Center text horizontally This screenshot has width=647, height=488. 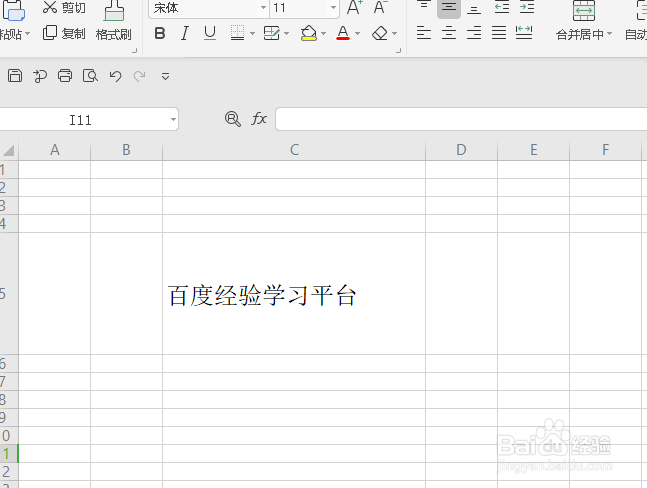[449, 33]
